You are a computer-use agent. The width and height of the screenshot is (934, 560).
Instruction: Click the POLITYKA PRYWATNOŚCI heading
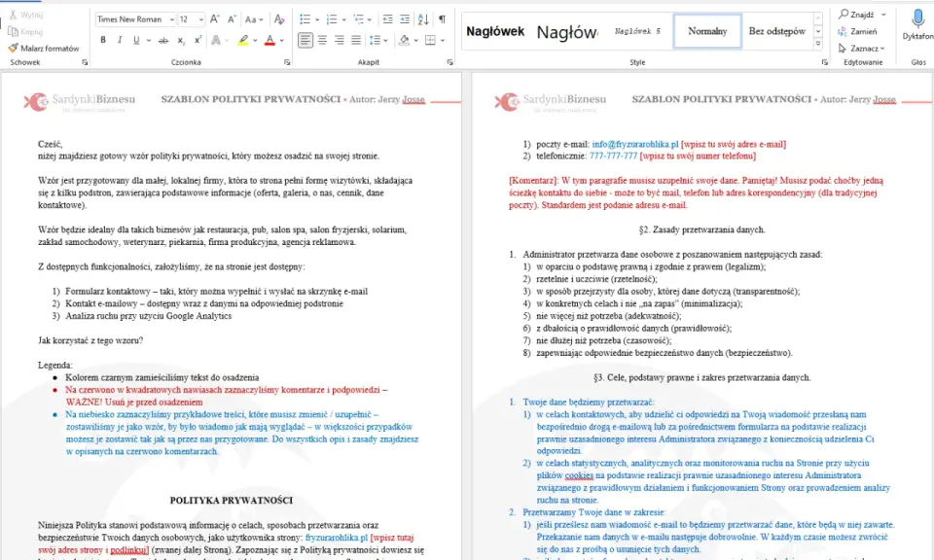pyautogui.click(x=232, y=501)
